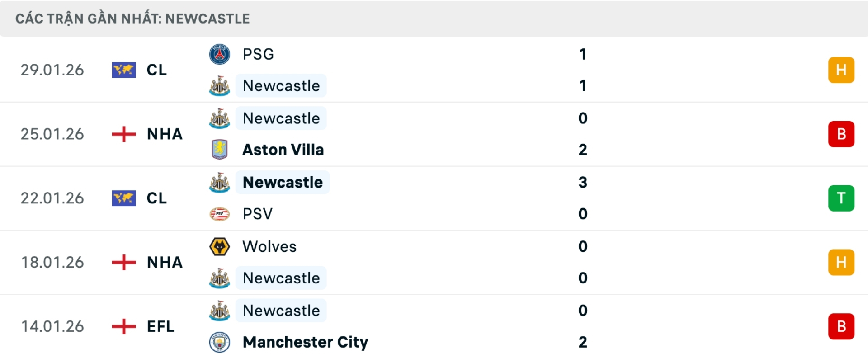Image resolution: width=868 pixels, height=358 pixels.
Task: Click the Manchester City crest
Action: point(220,342)
